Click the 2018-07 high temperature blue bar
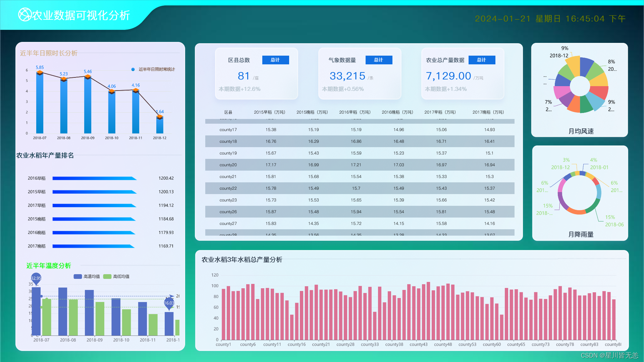This screenshot has width=644, height=362. click(x=36, y=311)
